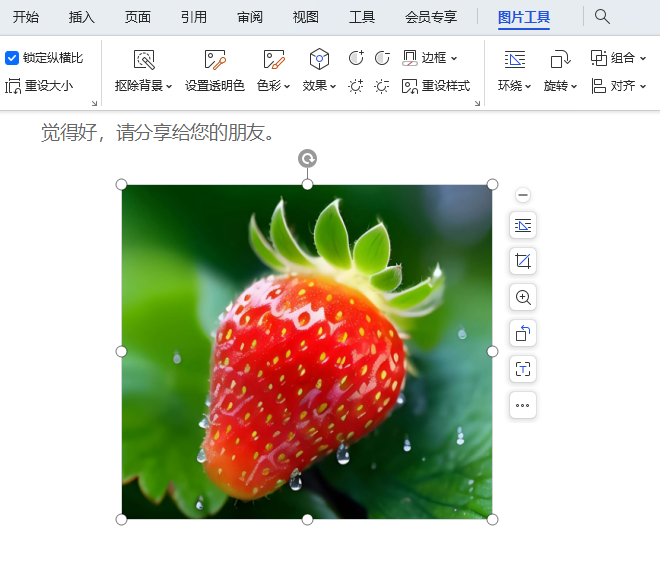Open the 会员专享 tab
The image size is (660, 569).
tap(431, 17)
